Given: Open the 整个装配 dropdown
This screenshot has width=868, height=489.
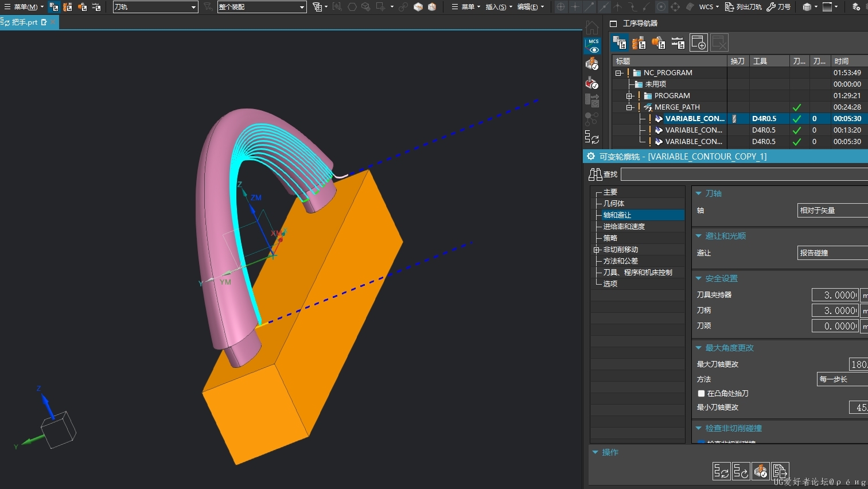Looking at the screenshot, I should tap(262, 7).
